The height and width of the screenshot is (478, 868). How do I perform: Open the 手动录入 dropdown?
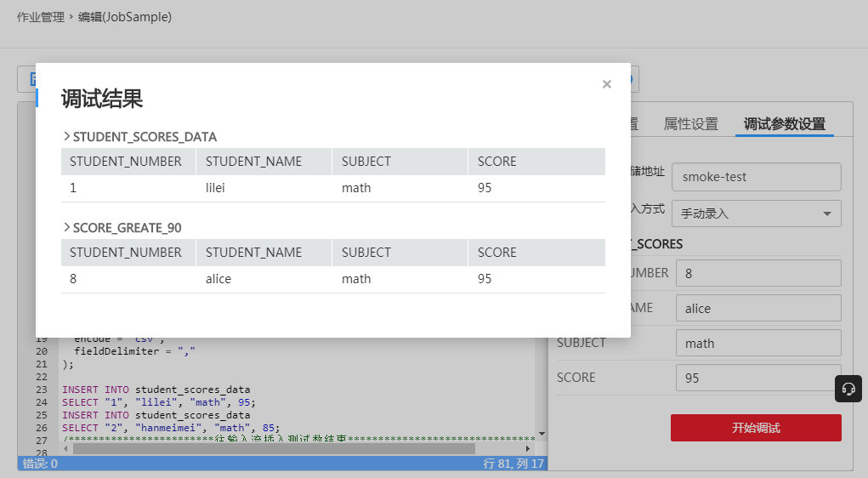coord(756,213)
